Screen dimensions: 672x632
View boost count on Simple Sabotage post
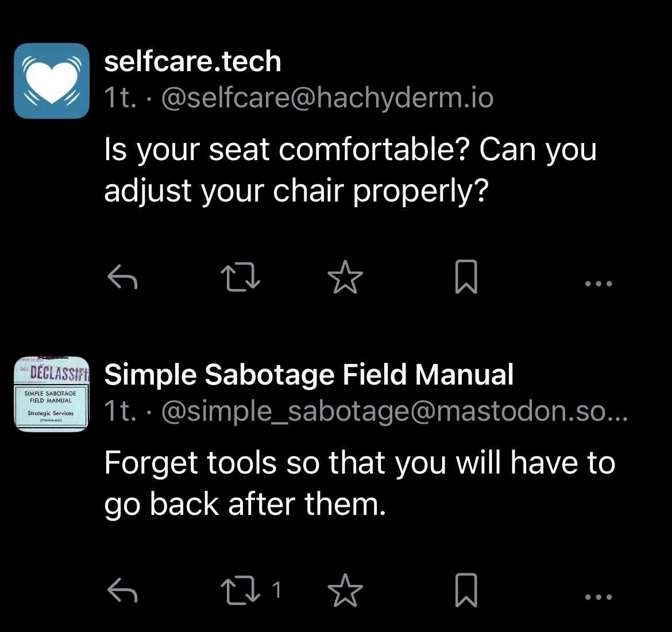pyautogui.click(x=276, y=591)
